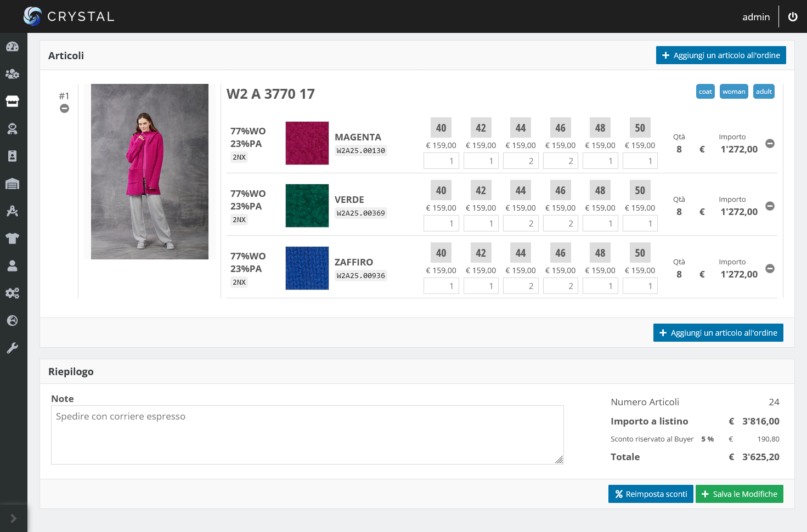Remove article #1 from the order

[x=64, y=109]
